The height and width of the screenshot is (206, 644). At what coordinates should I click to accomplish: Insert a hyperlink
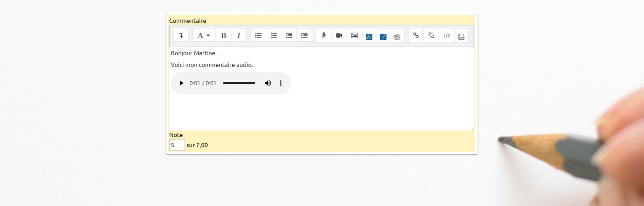(416, 36)
